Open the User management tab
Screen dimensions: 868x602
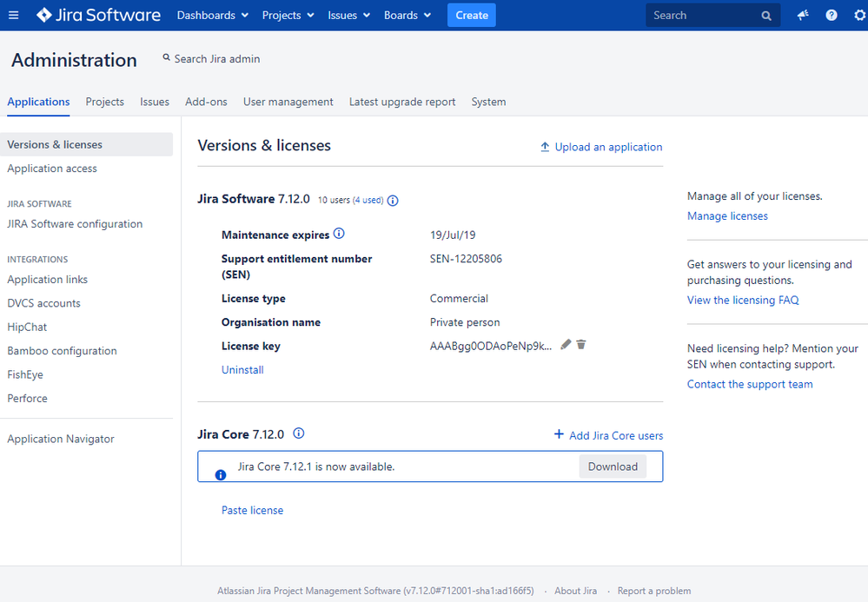pyautogui.click(x=288, y=102)
